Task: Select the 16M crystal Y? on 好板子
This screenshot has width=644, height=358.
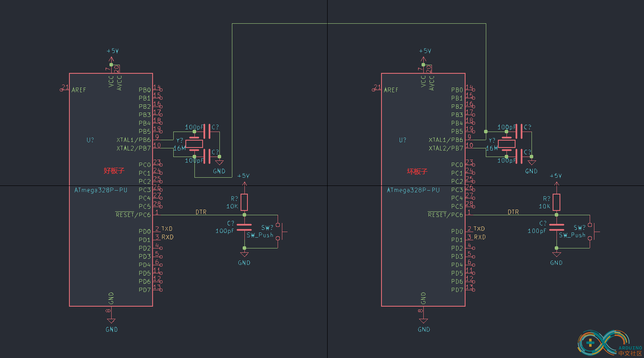Action: [x=194, y=144]
